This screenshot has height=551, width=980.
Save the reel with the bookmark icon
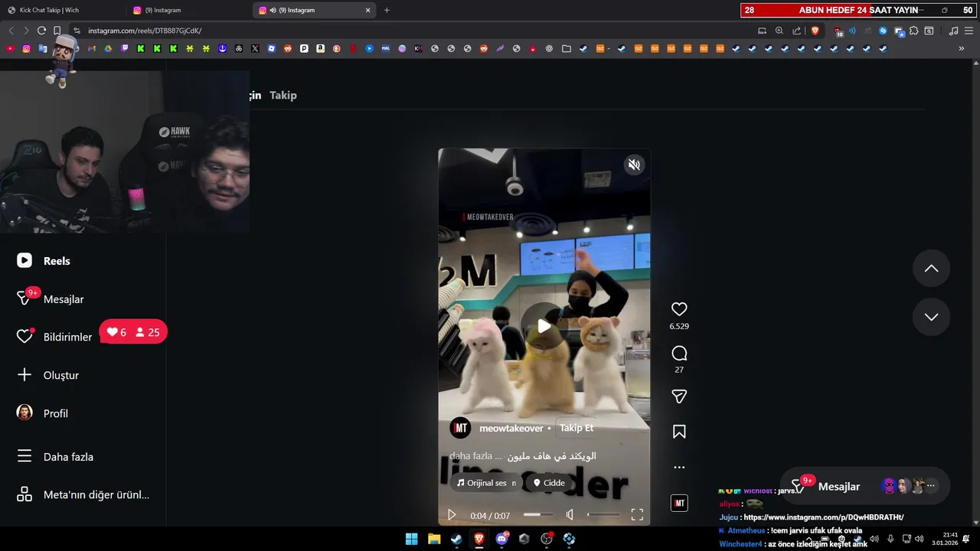(x=679, y=432)
